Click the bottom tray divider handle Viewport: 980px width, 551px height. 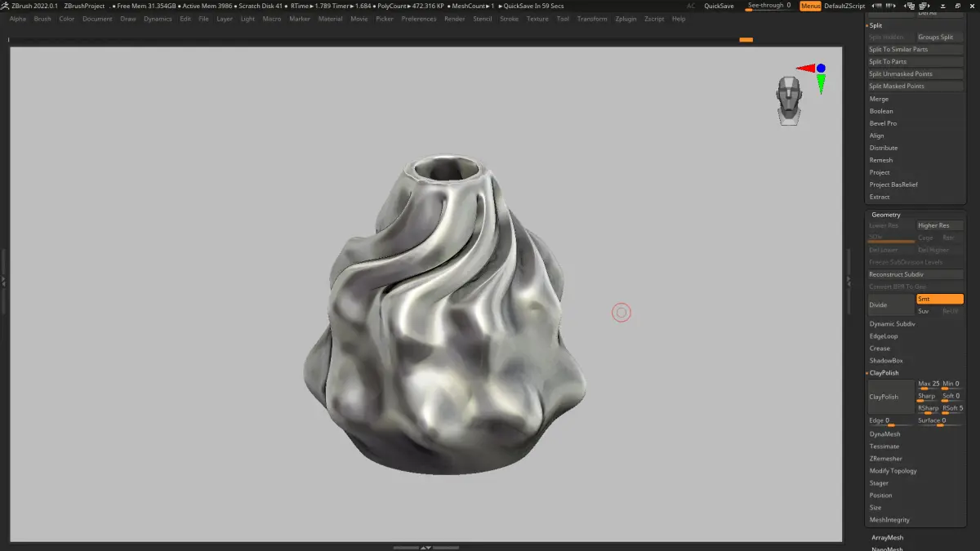tap(425, 547)
